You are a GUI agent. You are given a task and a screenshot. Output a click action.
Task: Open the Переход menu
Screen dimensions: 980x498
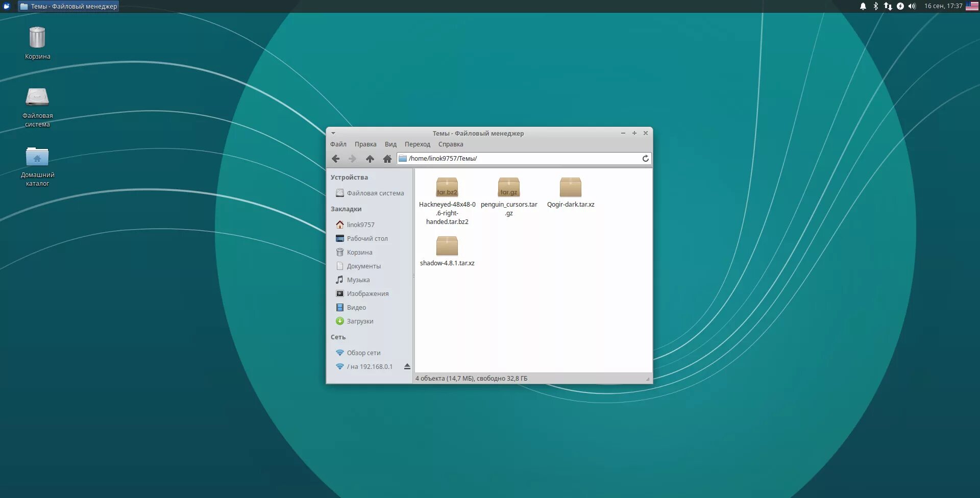click(418, 144)
